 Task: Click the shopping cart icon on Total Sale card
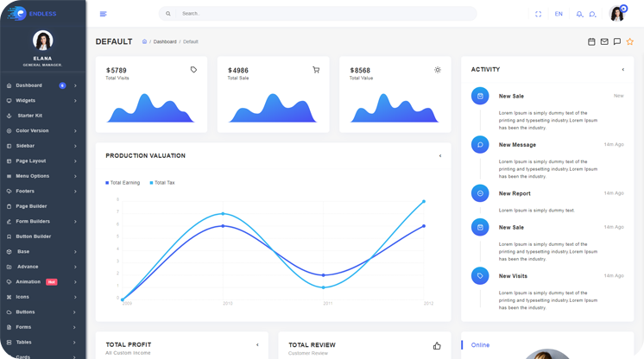coord(316,70)
